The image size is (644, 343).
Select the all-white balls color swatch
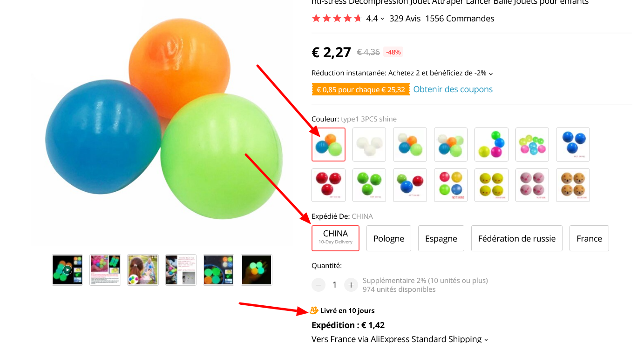coord(369,144)
